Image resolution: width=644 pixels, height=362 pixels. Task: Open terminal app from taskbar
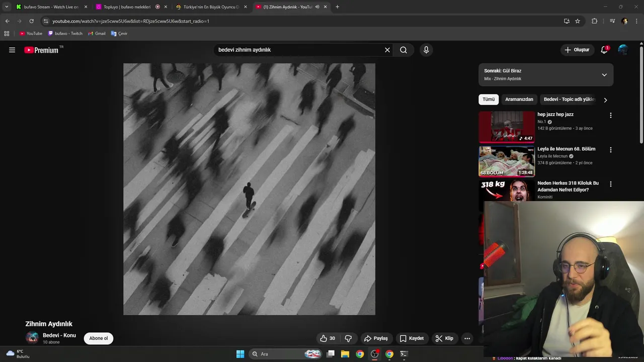coord(404,354)
